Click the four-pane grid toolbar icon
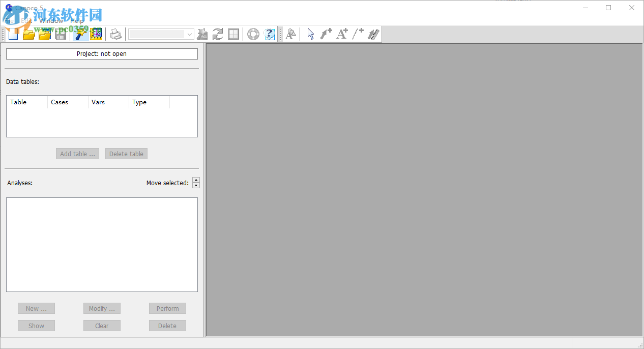Screen dimensions: 644x349 (233, 34)
